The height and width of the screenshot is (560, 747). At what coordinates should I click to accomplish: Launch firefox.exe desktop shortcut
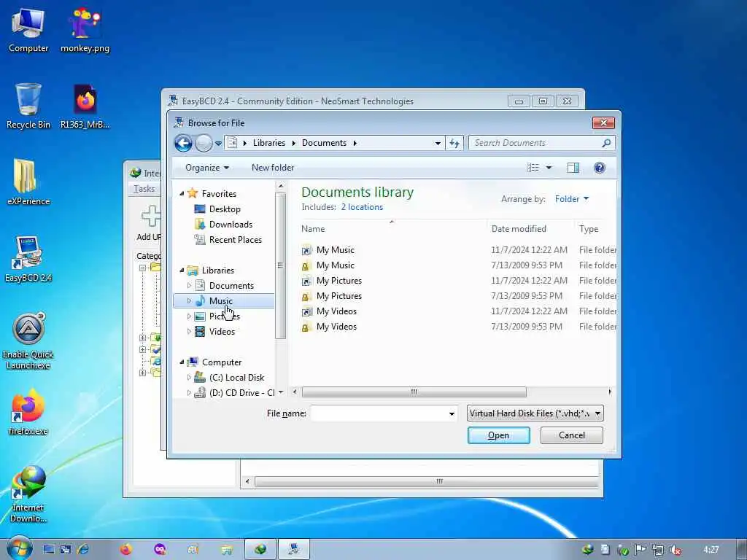(28, 413)
